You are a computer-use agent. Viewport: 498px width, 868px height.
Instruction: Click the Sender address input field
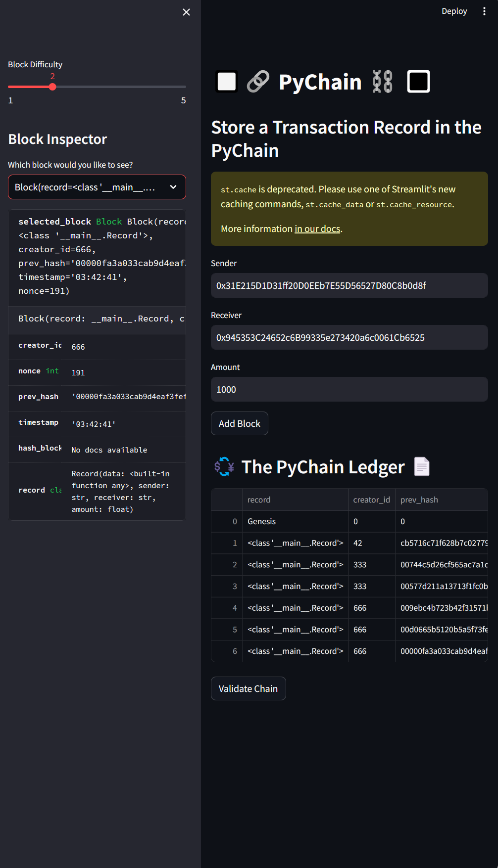click(349, 285)
